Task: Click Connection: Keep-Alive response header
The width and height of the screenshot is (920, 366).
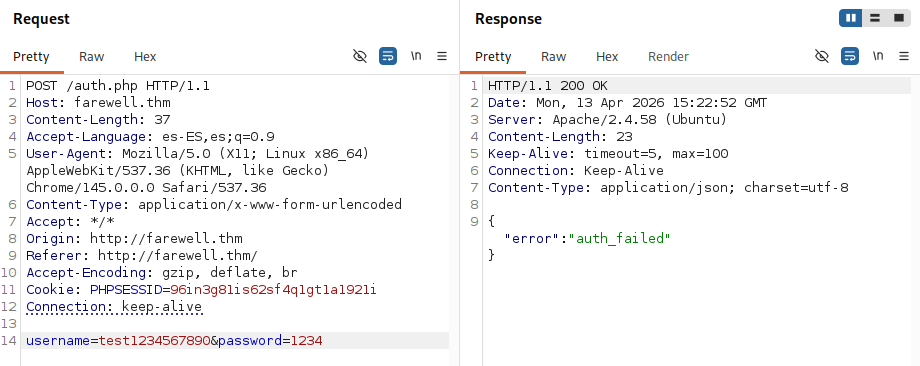Action: (576, 171)
